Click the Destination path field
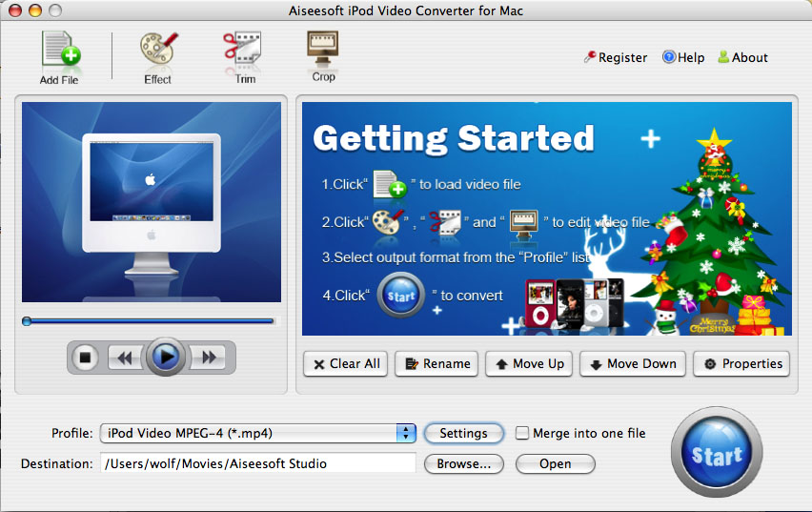 (257, 463)
